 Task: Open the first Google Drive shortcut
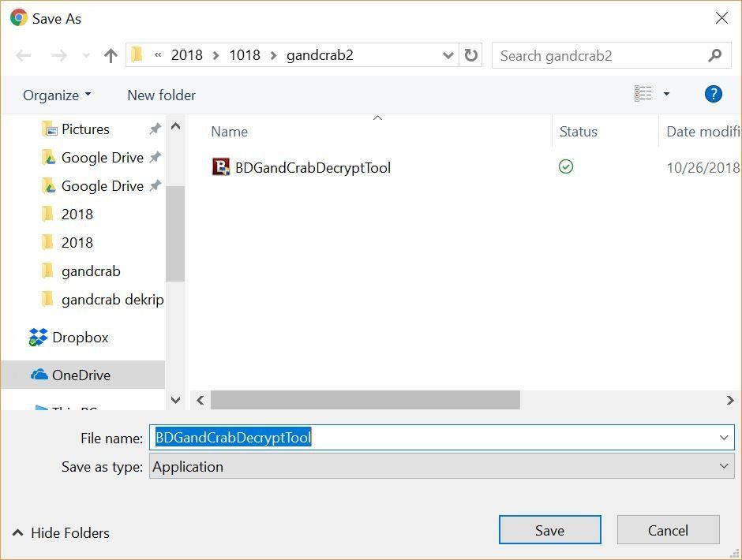(x=102, y=158)
